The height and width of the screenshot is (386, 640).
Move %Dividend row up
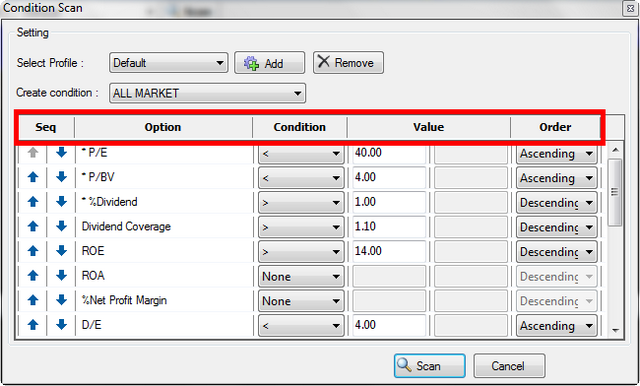point(33,202)
